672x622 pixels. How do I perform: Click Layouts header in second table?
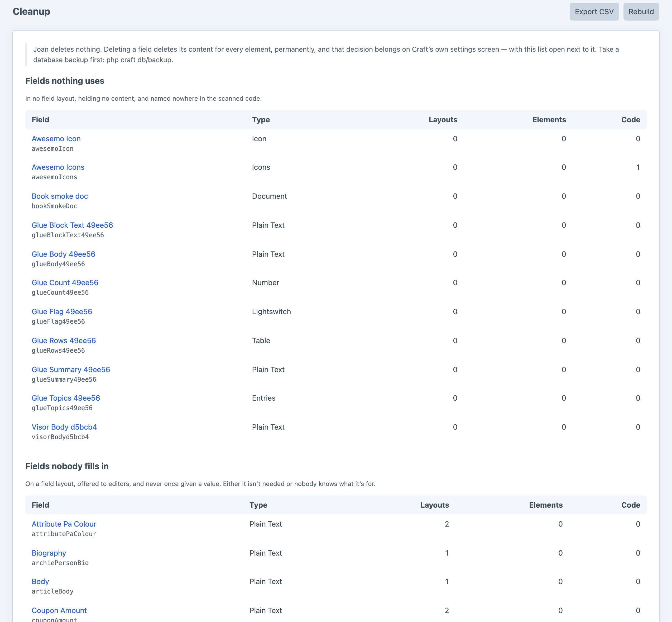pyautogui.click(x=435, y=505)
